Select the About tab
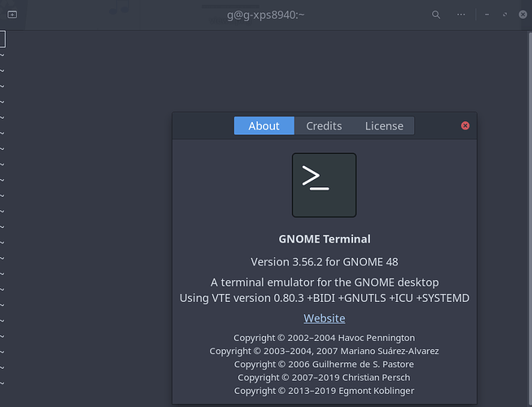 [x=264, y=126]
